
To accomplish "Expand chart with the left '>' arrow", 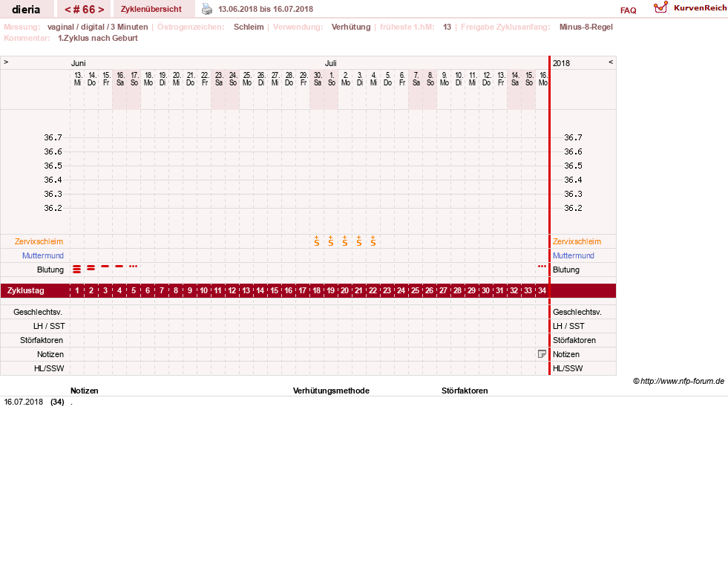I will click(6, 62).
